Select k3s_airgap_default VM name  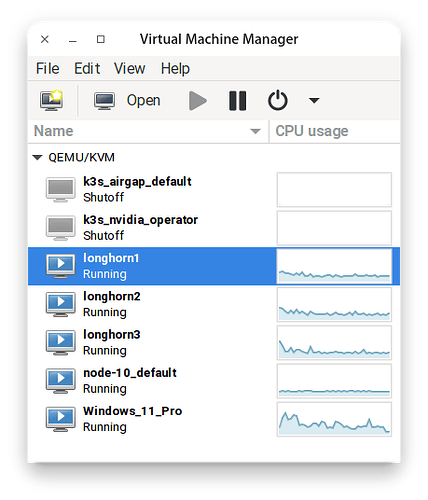tap(137, 182)
